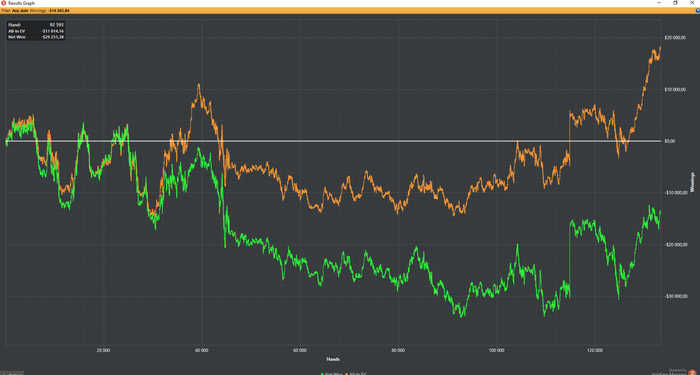Screen dimensions: 700x375
Task: Click the HoldemManager logo badge
Action: (691, 372)
